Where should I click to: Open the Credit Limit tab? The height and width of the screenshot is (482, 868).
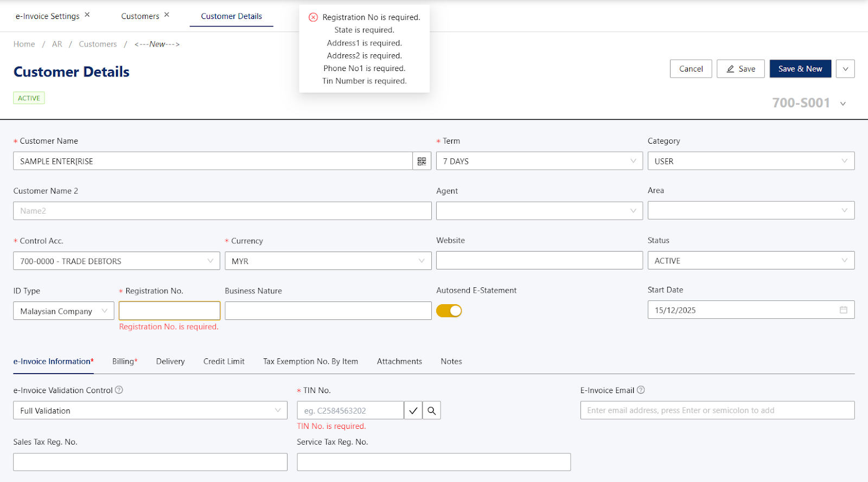click(x=224, y=362)
